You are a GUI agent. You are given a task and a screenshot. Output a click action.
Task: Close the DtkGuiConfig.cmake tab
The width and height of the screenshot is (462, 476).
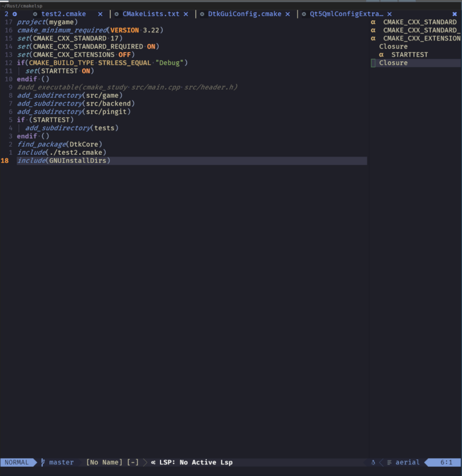(x=288, y=14)
